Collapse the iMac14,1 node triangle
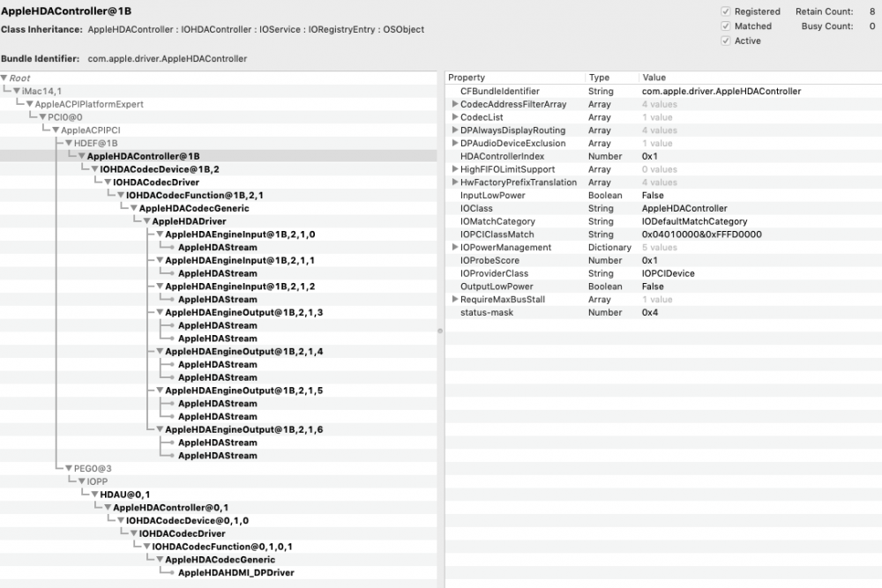 [x=17, y=91]
